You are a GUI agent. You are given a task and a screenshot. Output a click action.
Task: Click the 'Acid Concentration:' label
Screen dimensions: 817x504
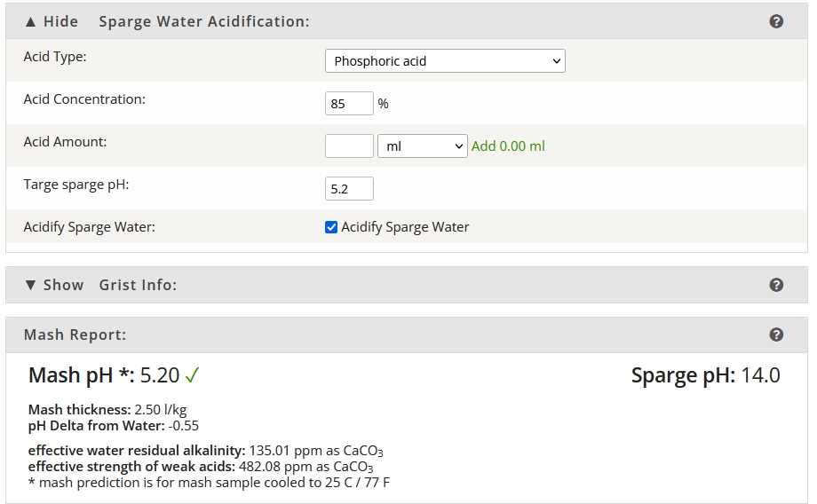coord(84,98)
